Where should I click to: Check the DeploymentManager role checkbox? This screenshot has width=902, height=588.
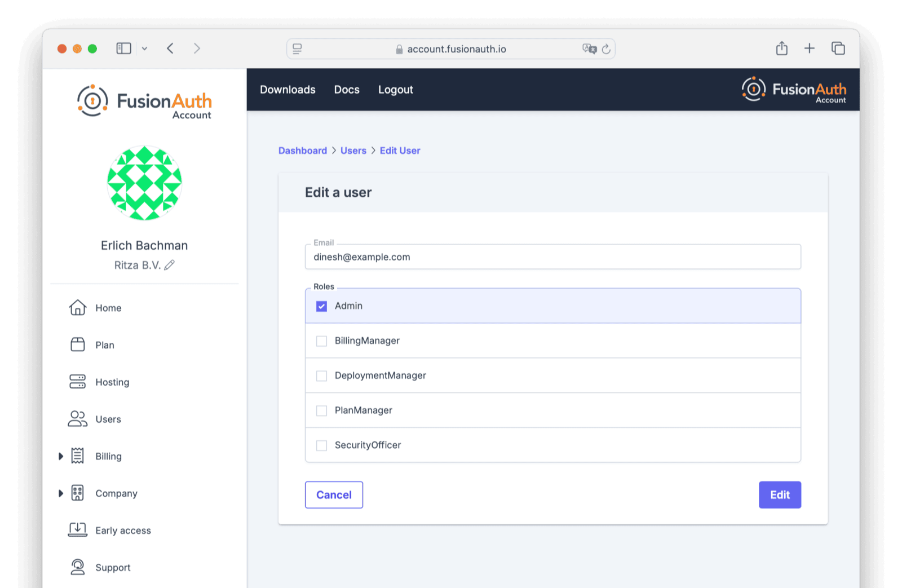point(321,376)
